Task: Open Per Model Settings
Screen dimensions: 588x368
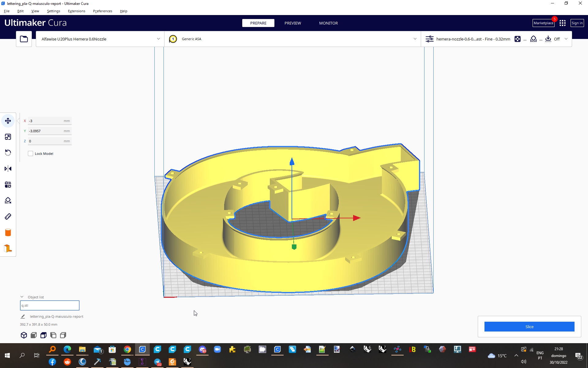Action: click(8, 184)
